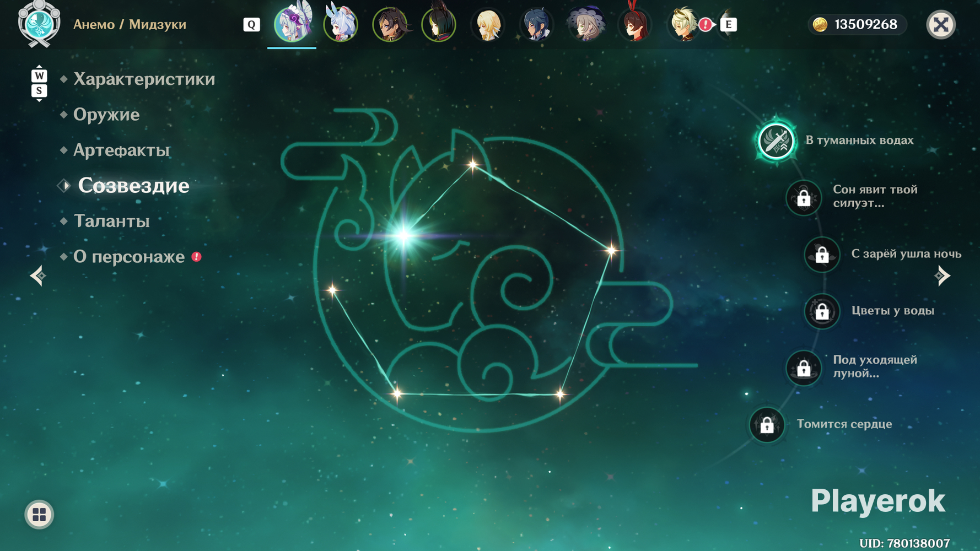Click the bright glowing star in the constellation
This screenshot has width=980, height=551.
click(x=403, y=236)
